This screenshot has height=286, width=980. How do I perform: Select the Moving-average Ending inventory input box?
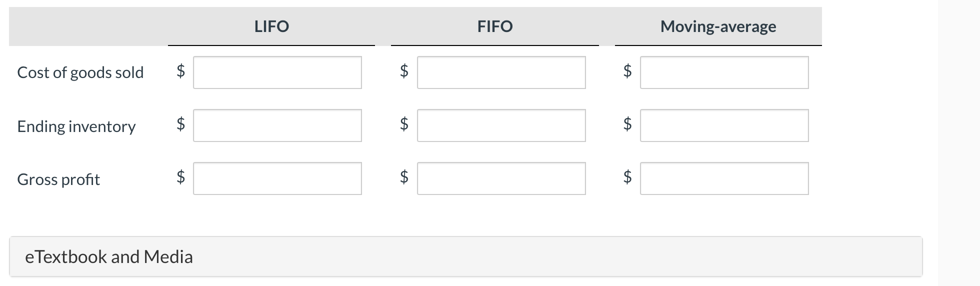[724, 125]
